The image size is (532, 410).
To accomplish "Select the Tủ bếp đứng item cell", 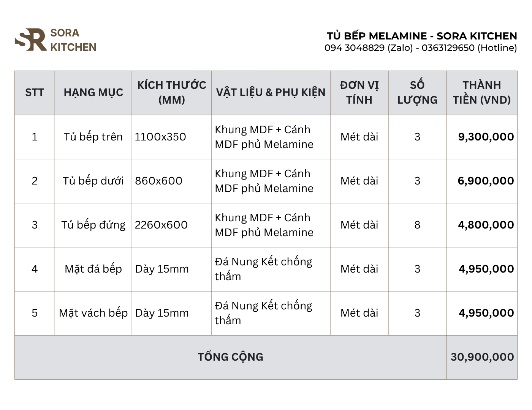I will [93, 225].
